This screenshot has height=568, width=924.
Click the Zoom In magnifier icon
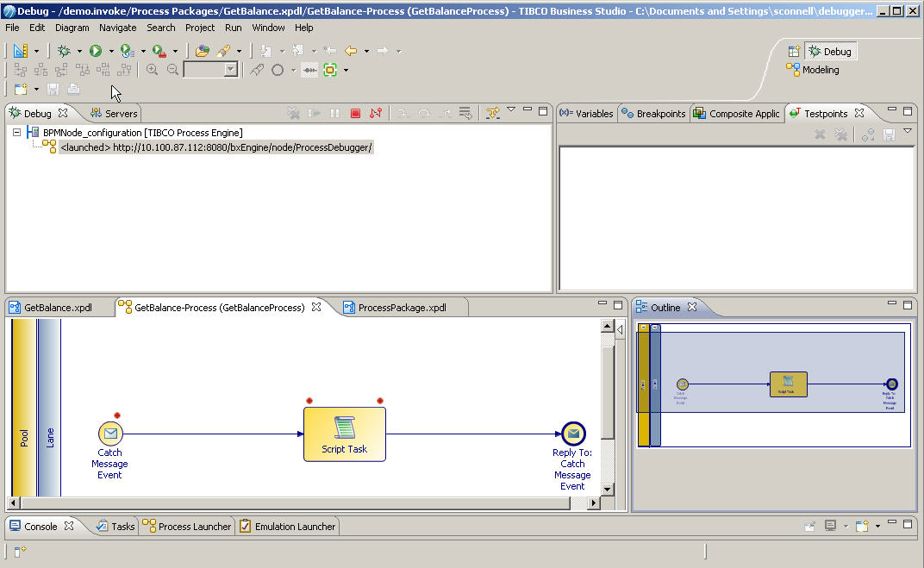pyautogui.click(x=152, y=70)
